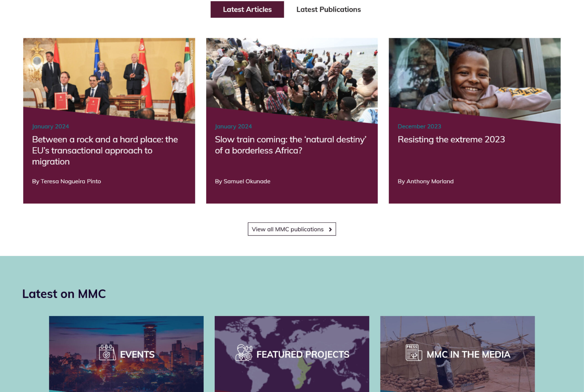584x392 pixels.
Task: Select the Latest Articles tab
Action: coord(247,10)
